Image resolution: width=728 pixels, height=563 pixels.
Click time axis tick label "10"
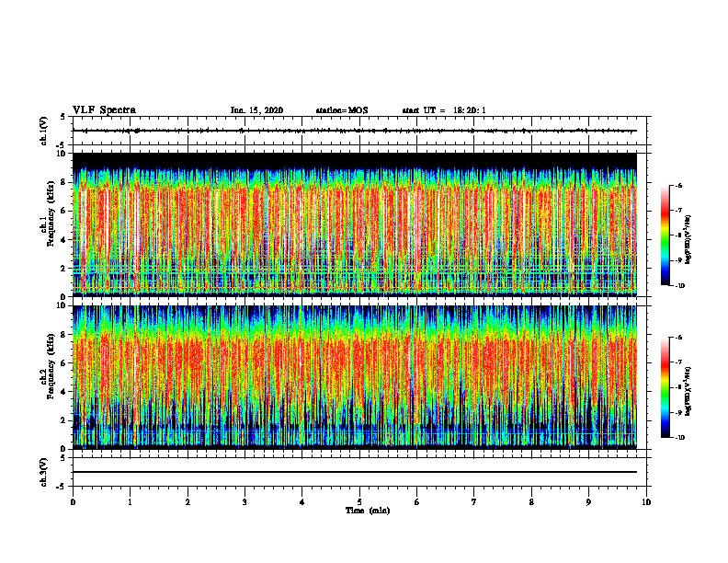(x=646, y=502)
